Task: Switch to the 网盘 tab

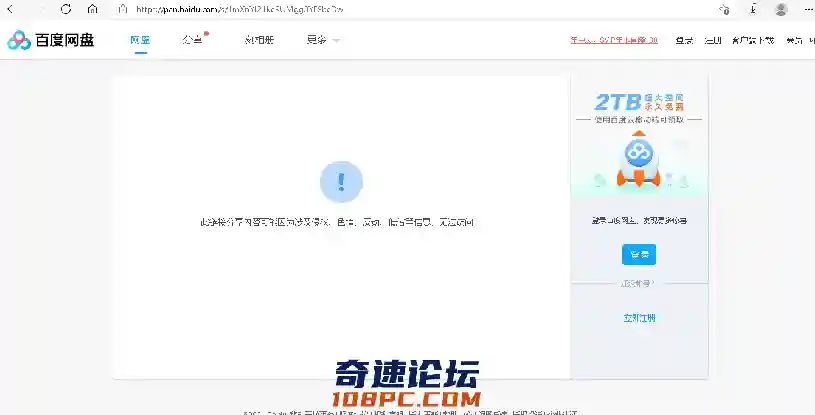Action: pyautogui.click(x=140, y=40)
